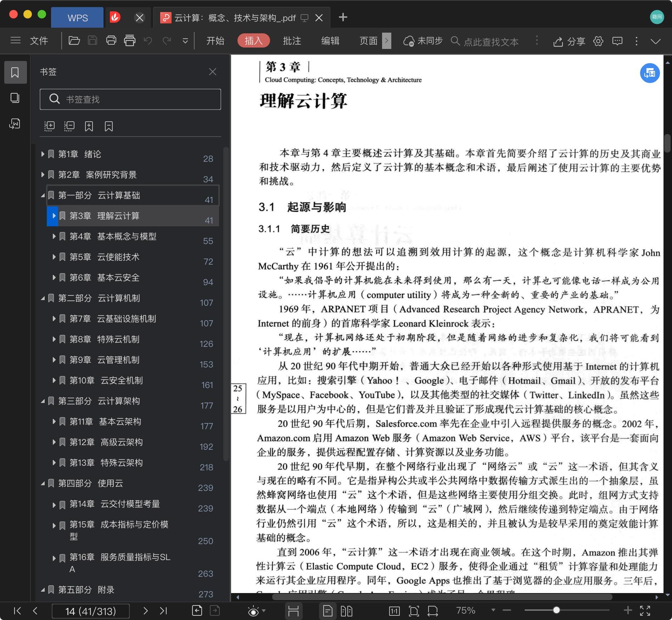Click the page number input box
This screenshot has width=672, height=620.
pyautogui.click(x=90, y=611)
